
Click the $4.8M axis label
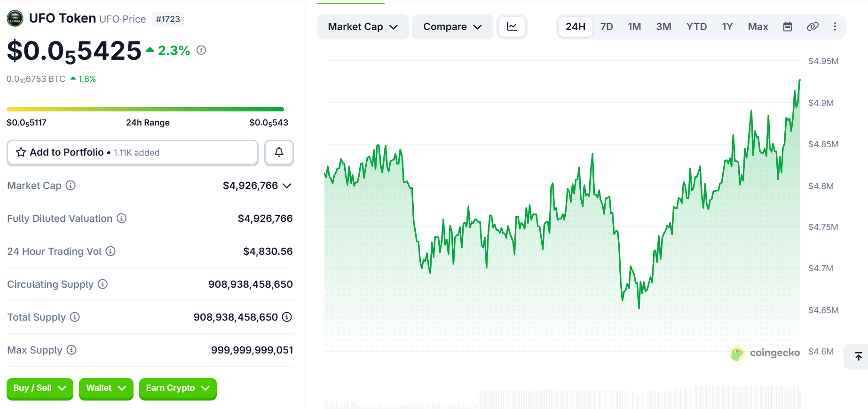[821, 186]
